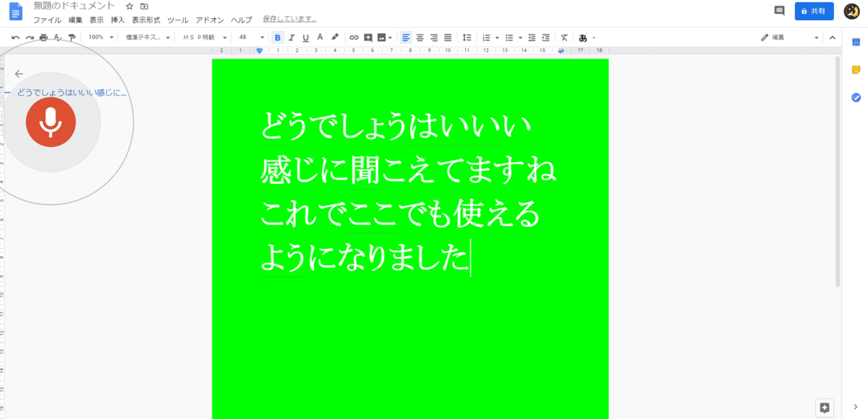Insert a link
This screenshot has height=419, width=868.
coord(354,37)
